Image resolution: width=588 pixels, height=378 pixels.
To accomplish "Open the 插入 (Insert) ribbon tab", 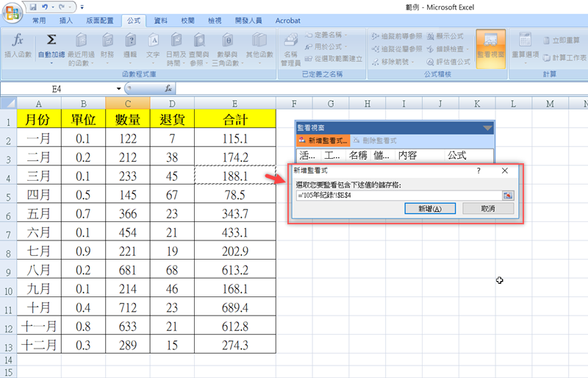I will point(65,21).
